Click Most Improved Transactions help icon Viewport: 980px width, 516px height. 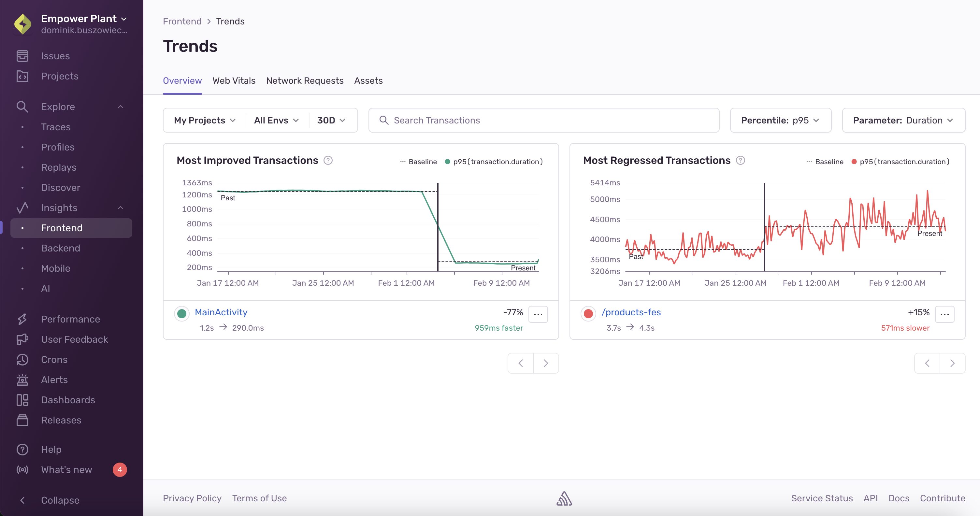click(x=328, y=161)
